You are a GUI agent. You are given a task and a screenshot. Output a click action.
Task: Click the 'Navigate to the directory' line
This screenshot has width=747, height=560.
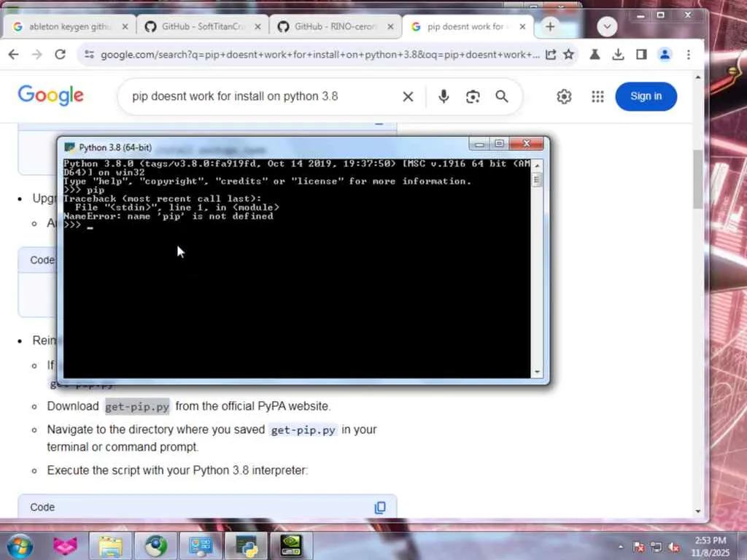pos(212,438)
